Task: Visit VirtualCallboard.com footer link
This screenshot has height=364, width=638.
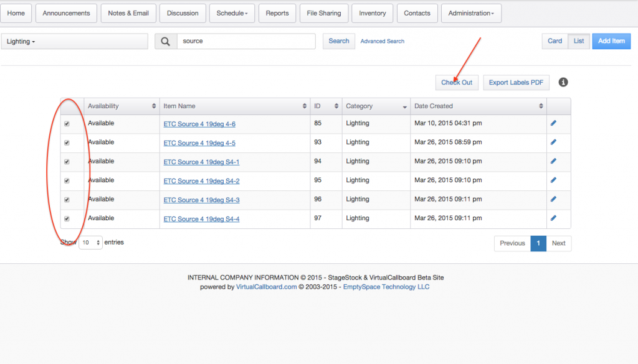Action: (x=267, y=287)
